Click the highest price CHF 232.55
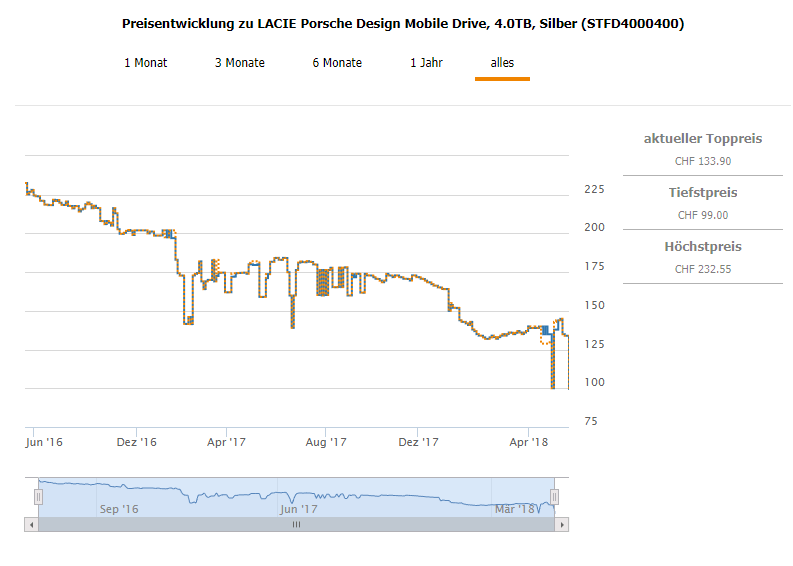 click(x=703, y=269)
